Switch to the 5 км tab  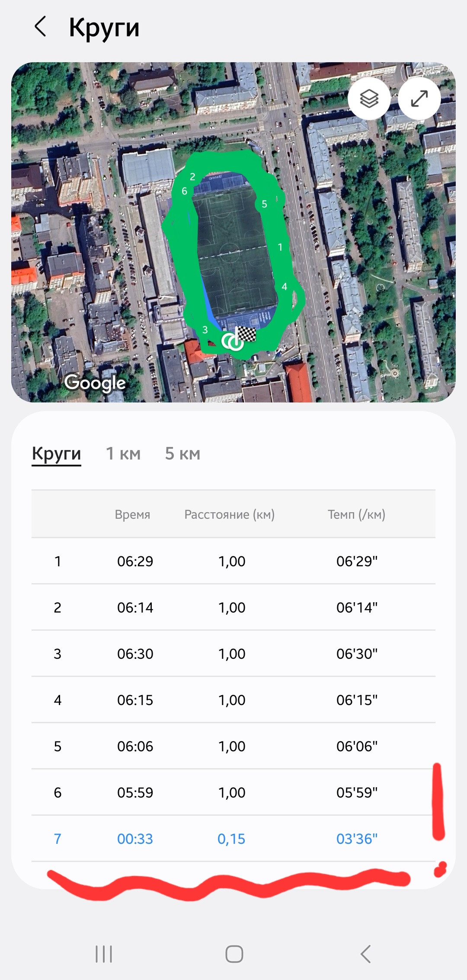coord(182,454)
